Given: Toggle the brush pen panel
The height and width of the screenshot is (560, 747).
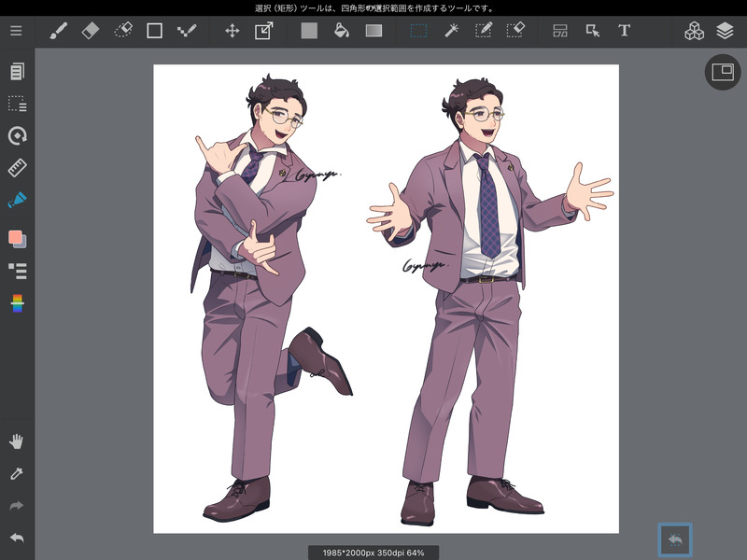Looking at the screenshot, I should point(17,200).
